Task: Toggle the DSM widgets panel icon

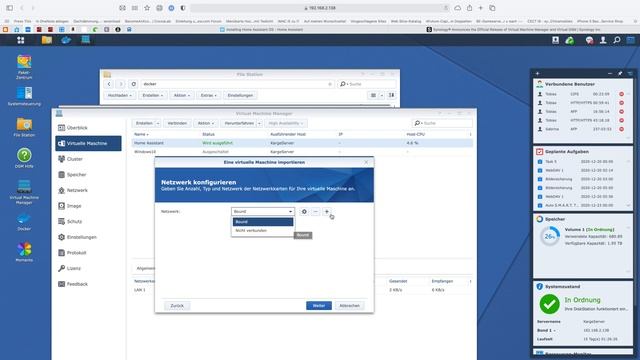Action: coord(631,40)
